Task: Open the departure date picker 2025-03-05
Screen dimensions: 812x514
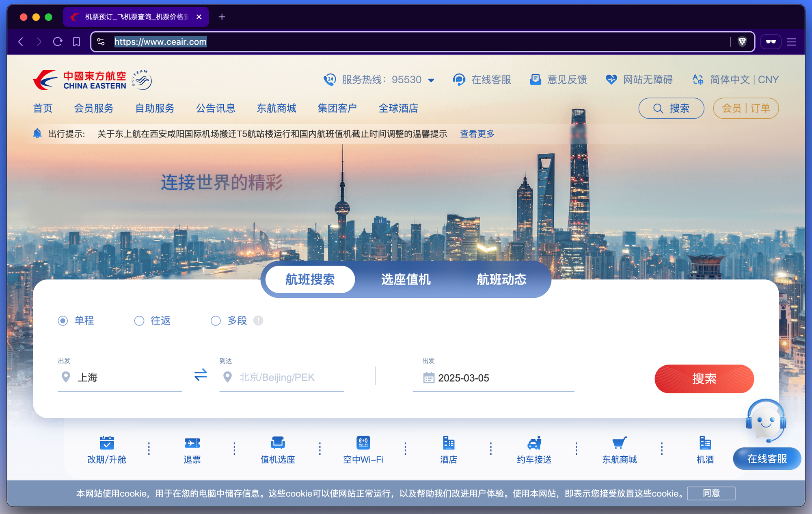Action: [463, 378]
